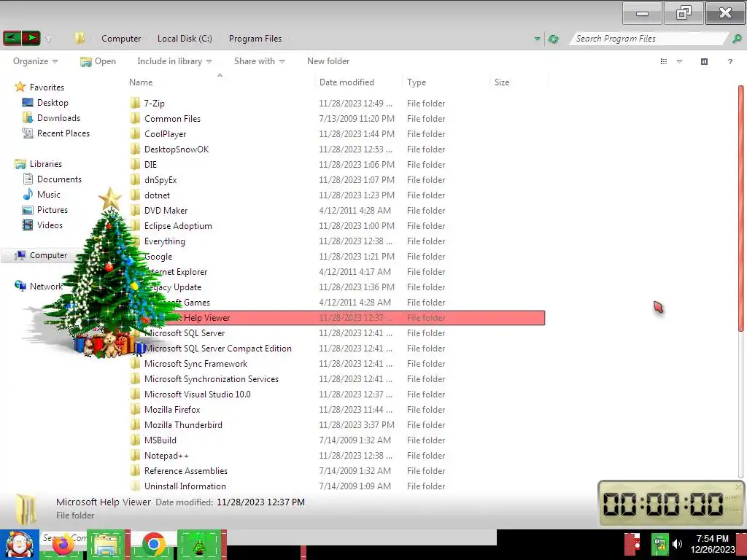The image size is (747, 560).
Task: Click the change view icon
Action: point(664,61)
